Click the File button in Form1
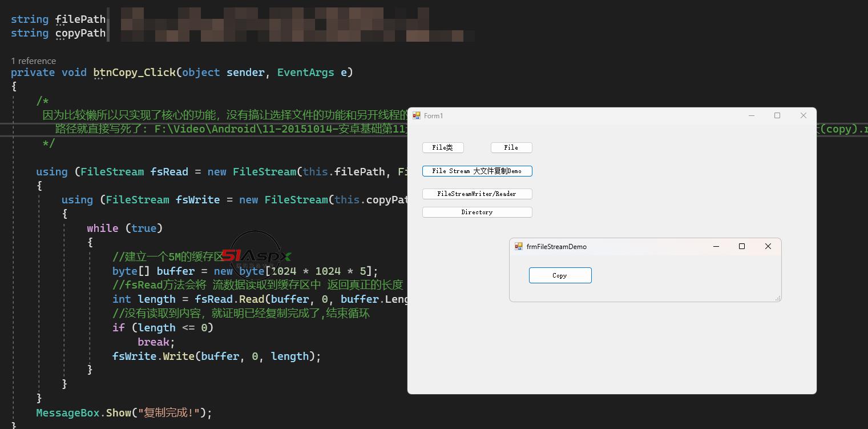868x429 pixels. (x=511, y=147)
